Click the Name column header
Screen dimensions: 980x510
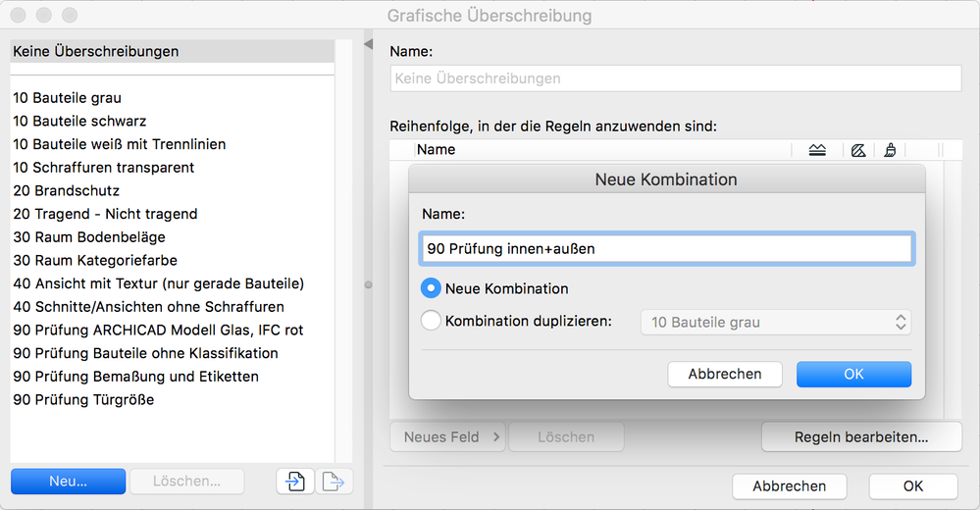pyautogui.click(x=437, y=150)
